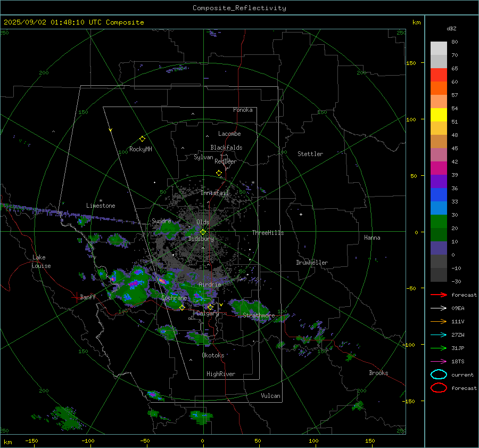Click the yellow diamond at the radar center
This screenshot has height=448, width=479.
(203, 232)
